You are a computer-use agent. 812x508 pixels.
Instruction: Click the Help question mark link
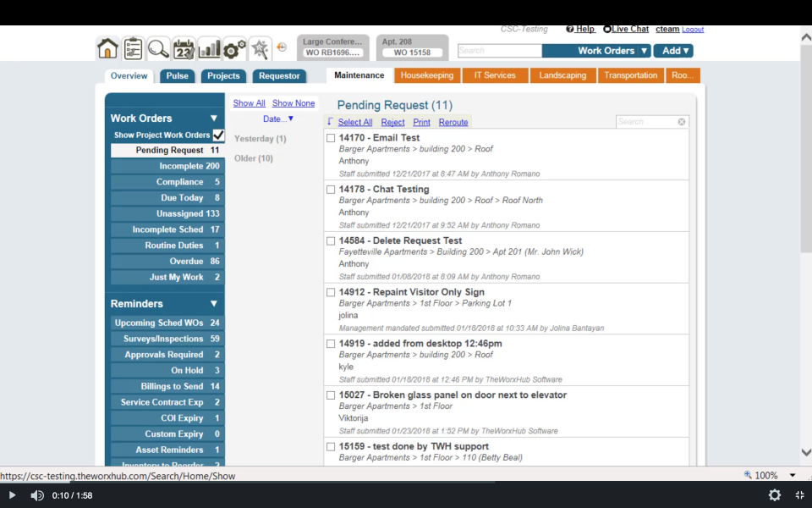[580, 29]
